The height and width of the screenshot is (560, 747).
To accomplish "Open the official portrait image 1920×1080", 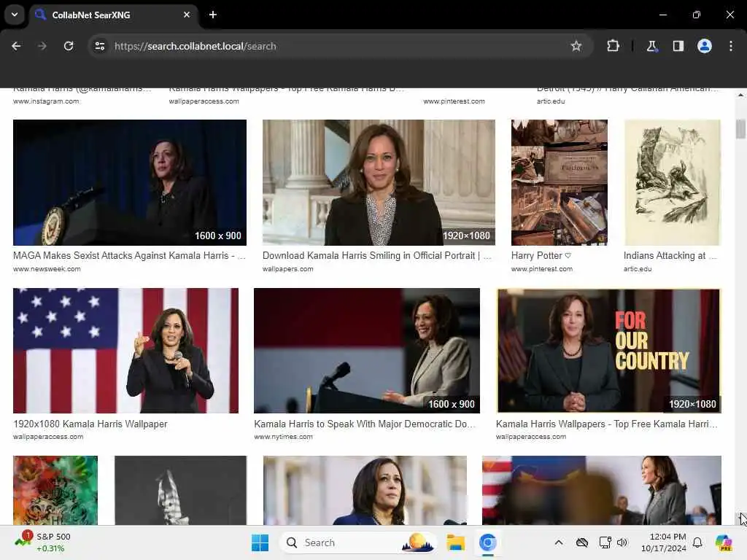I will (x=379, y=182).
